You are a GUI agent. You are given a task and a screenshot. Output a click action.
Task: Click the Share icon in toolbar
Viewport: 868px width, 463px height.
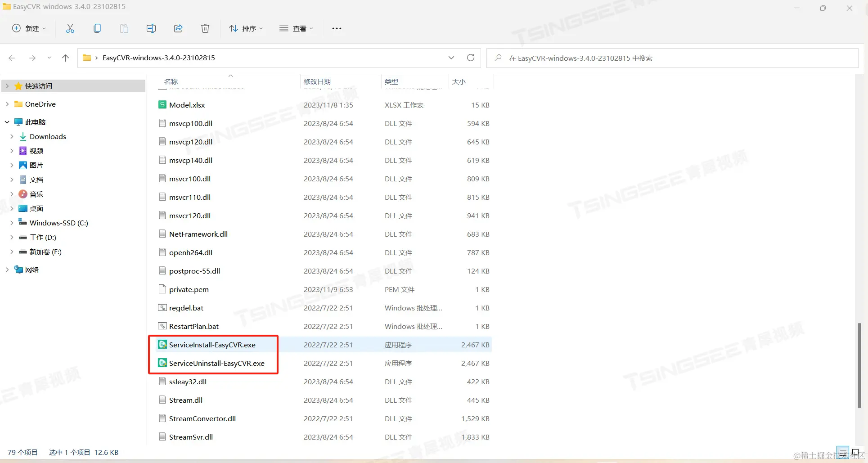[178, 28]
